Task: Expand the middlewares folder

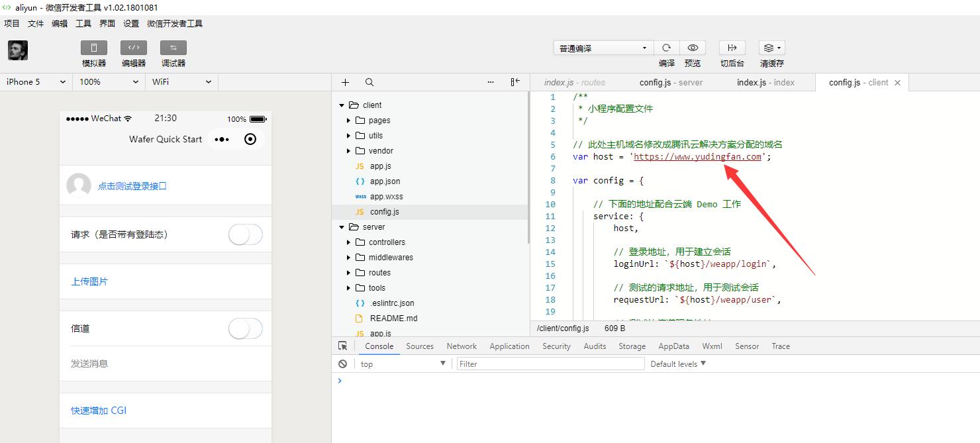Action: tap(348, 258)
